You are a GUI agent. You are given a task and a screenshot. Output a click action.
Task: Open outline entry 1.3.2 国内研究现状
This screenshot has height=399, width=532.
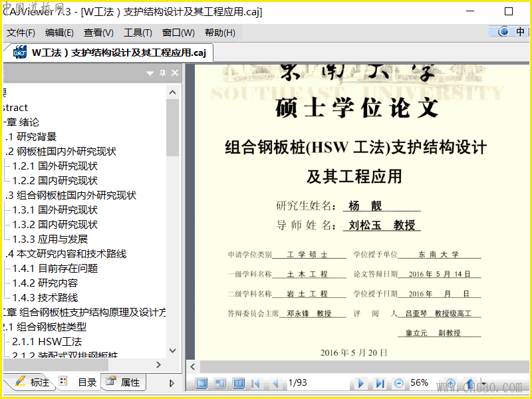[55, 224]
